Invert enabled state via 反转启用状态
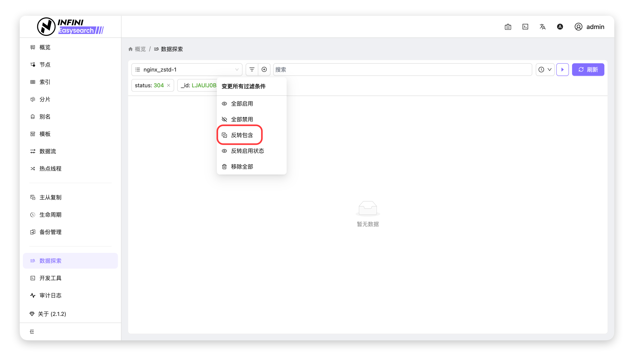 pyautogui.click(x=247, y=151)
